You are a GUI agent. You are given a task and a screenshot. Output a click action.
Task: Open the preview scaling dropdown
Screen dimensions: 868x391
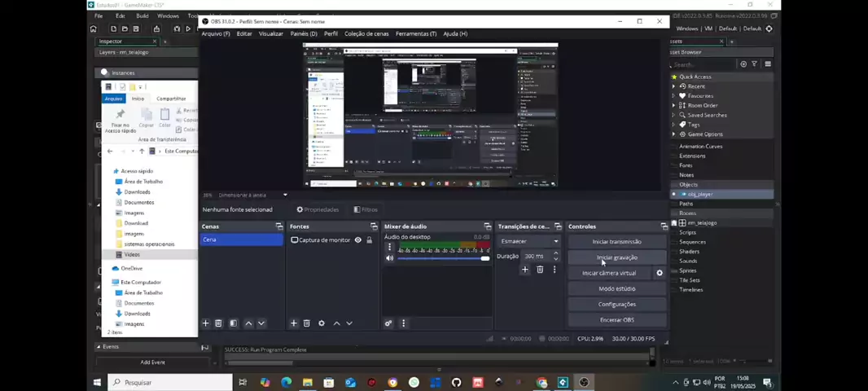(285, 195)
